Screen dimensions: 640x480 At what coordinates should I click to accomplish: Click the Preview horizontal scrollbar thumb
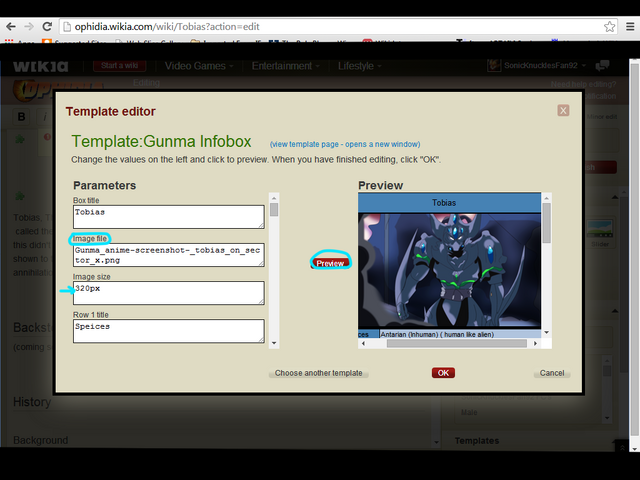457,344
